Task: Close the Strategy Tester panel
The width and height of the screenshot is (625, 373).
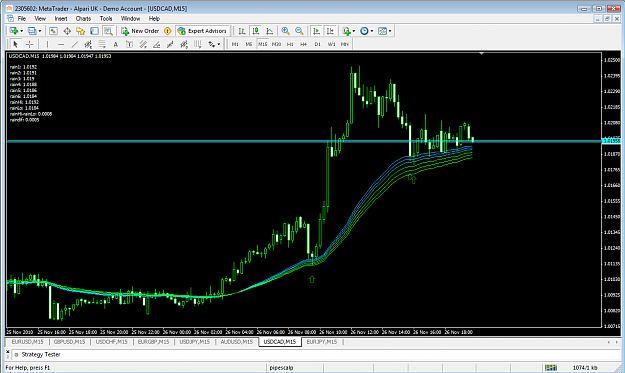Action: click(8, 351)
